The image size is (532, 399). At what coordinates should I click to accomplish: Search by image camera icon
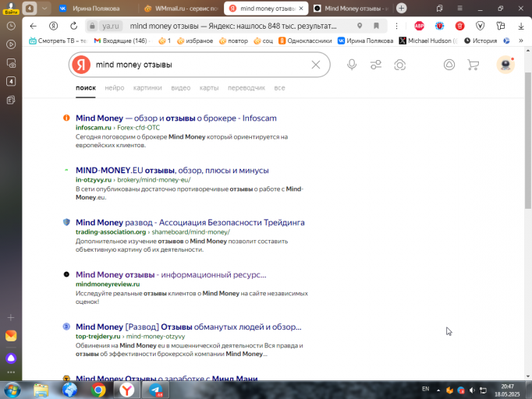pos(399,65)
